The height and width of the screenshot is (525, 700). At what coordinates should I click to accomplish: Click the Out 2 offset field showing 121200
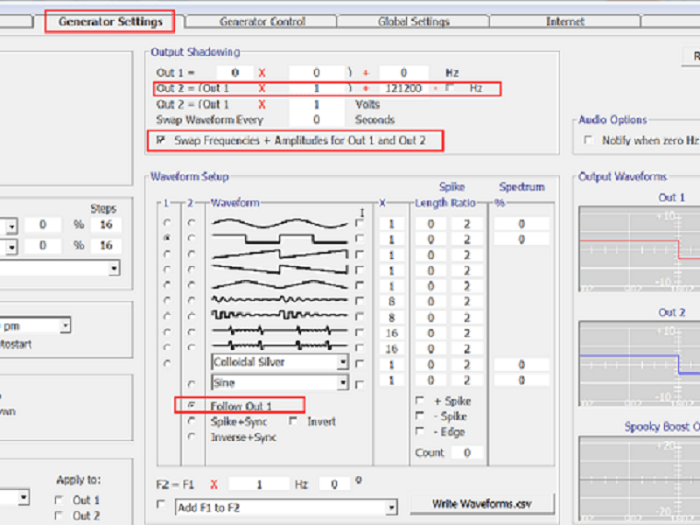pyautogui.click(x=402, y=89)
